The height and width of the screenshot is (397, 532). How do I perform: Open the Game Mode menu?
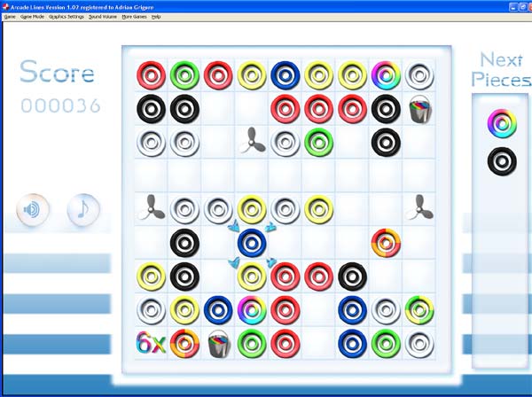click(x=33, y=17)
